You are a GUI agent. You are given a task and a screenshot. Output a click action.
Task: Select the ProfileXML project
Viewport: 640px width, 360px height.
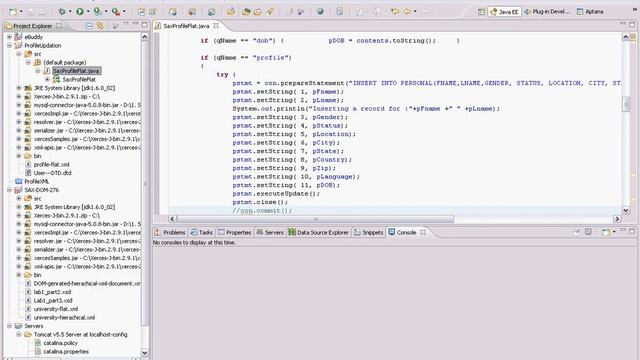[36, 181]
